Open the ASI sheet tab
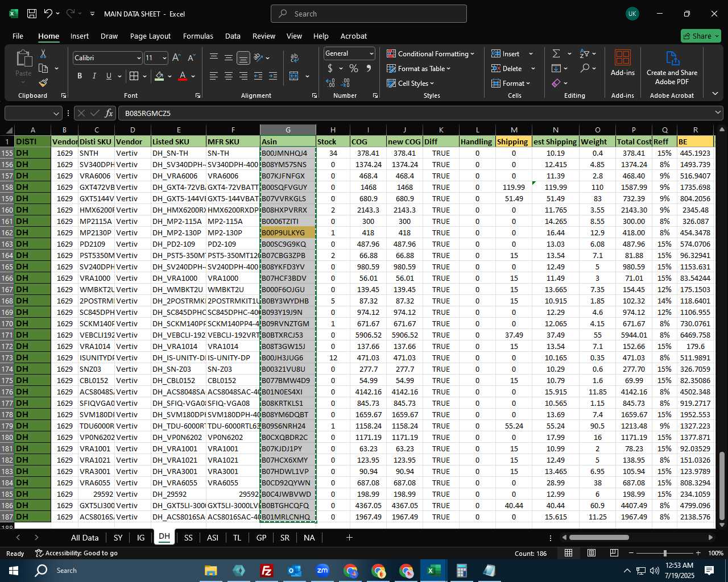The height and width of the screenshot is (582, 728). point(213,538)
